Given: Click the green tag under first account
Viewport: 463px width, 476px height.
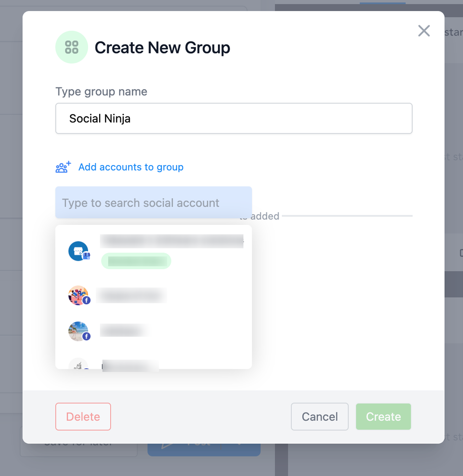Looking at the screenshot, I should pos(136,261).
